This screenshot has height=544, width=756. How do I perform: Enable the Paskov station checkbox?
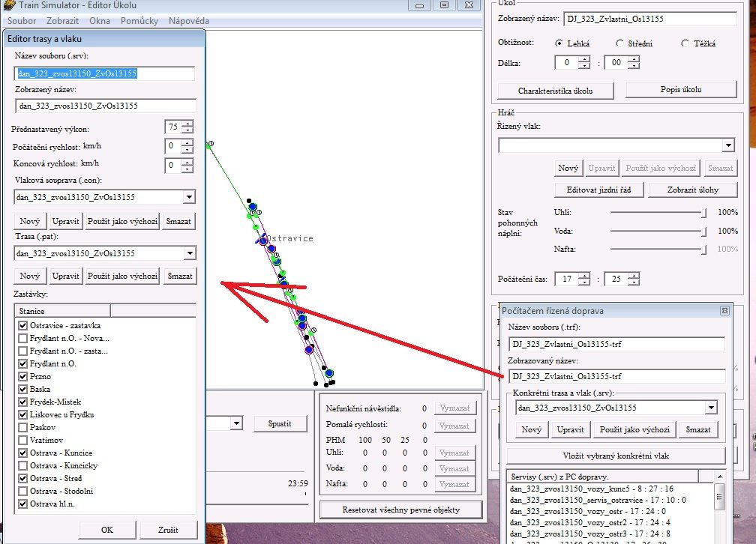click(x=23, y=427)
